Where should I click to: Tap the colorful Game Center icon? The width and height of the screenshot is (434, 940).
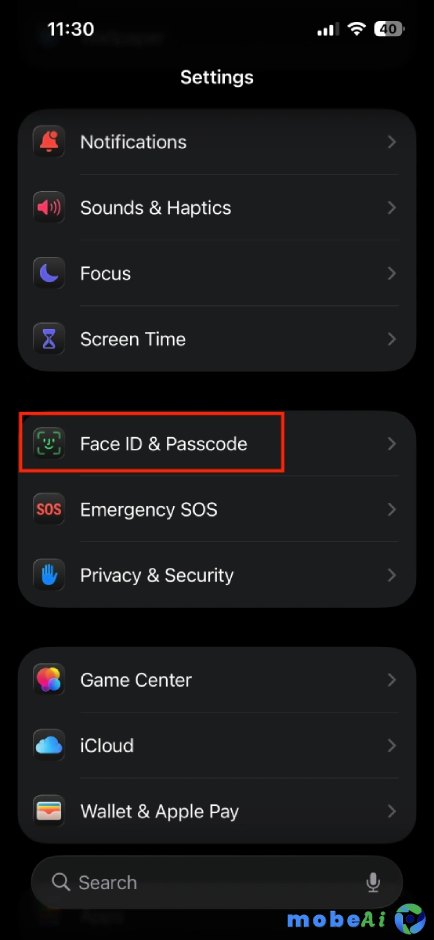coord(49,680)
